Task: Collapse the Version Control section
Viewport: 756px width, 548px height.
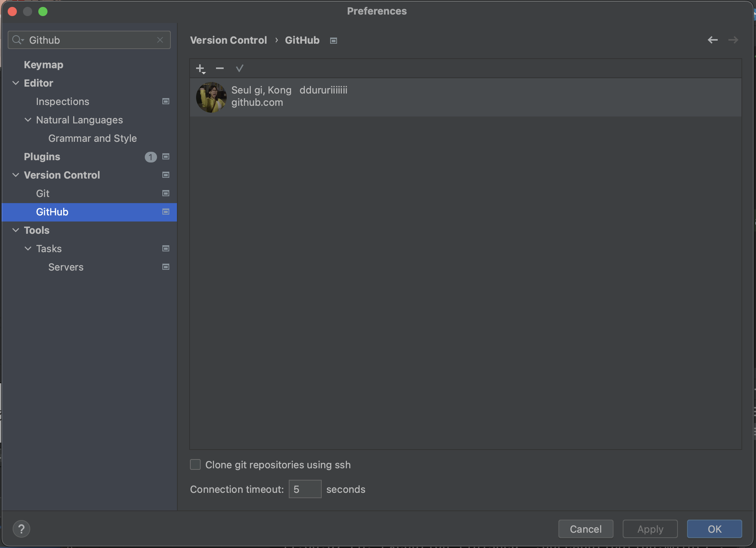Action: point(16,175)
